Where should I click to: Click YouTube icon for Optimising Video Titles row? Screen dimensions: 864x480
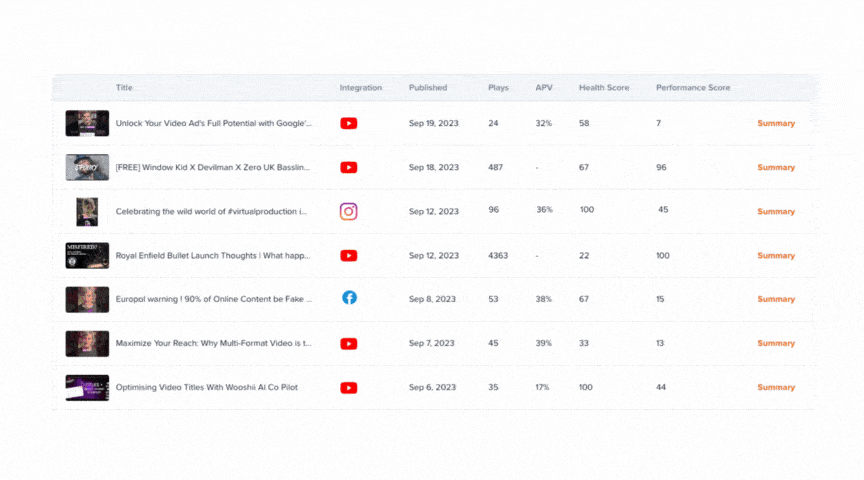click(x=348, y=388)
